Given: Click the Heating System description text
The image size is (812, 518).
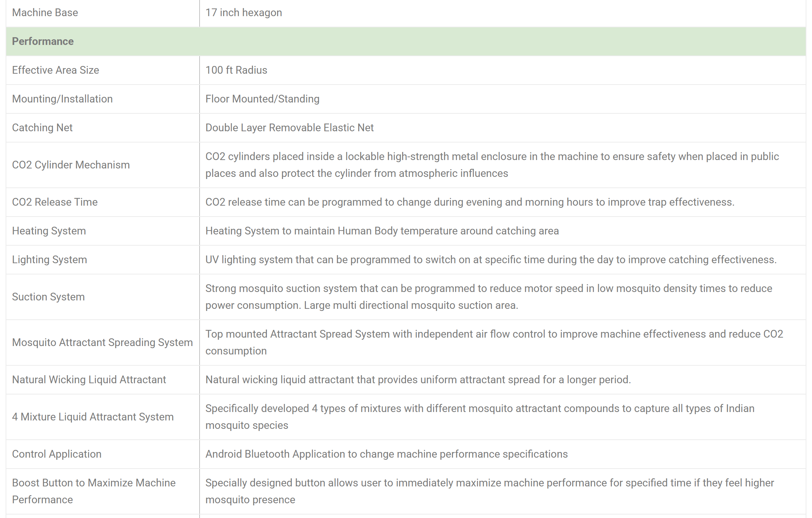Looking at the screenshot, I should click(x=382, y=231).
